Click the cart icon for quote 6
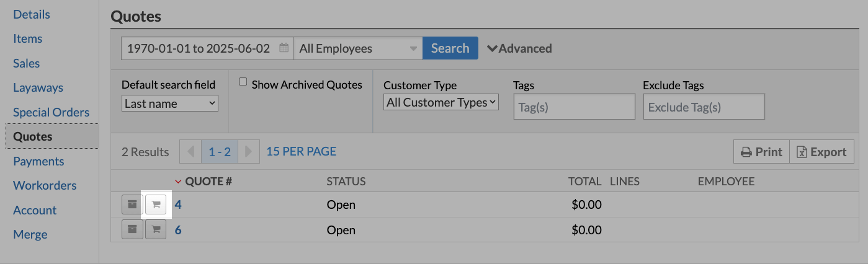This screenshot has height=264, width=868. [x=156, y=230]
